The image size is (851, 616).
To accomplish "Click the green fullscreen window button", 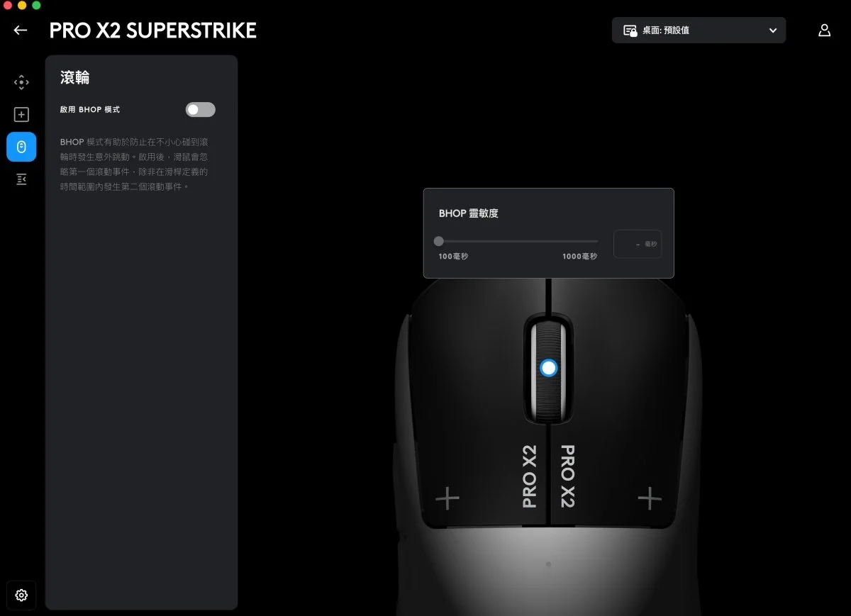I will pyautogui.click(x=36, y=5).
